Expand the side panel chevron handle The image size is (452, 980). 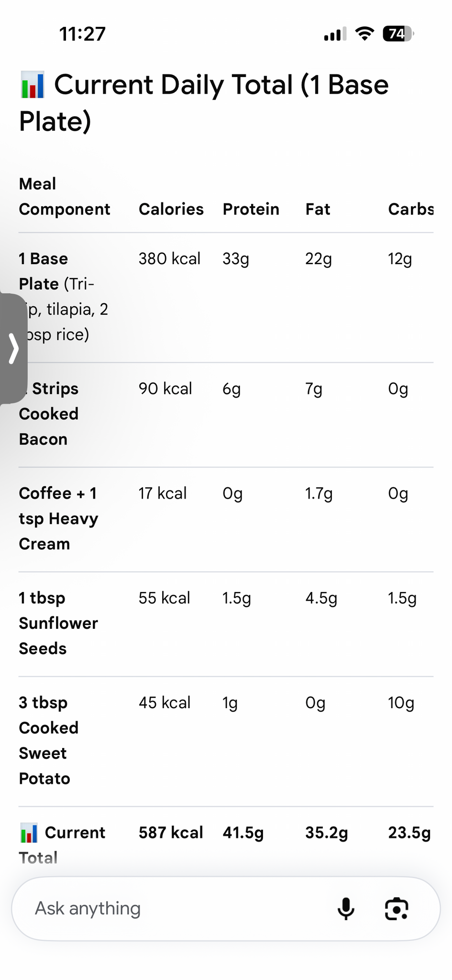(13, 349)
